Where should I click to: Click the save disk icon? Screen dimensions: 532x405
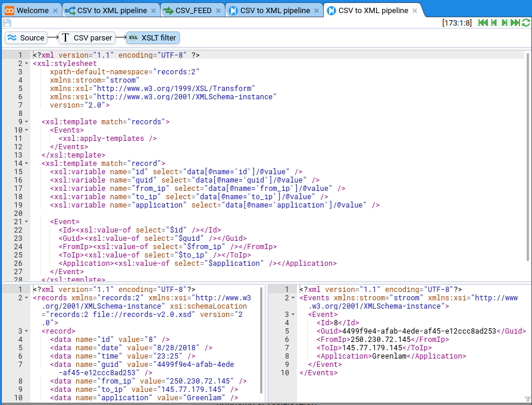click(x=7, y=23)
